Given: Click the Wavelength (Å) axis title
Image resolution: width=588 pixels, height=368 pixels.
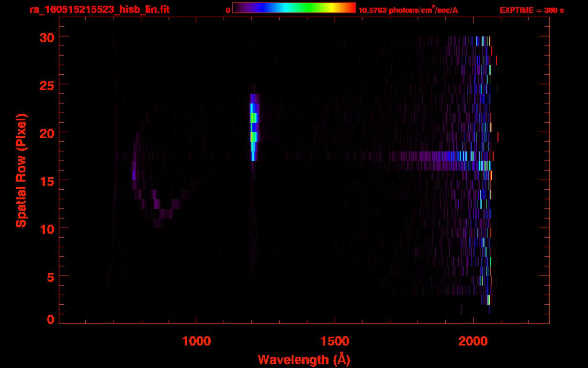Looking at the screenshot, I should [x=304, y=359].
